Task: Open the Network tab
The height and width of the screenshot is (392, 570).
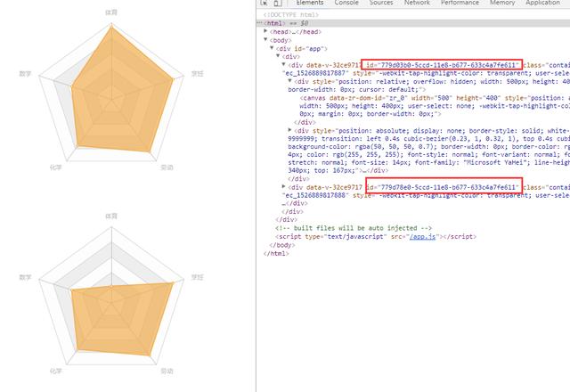Action: (417, 3)
